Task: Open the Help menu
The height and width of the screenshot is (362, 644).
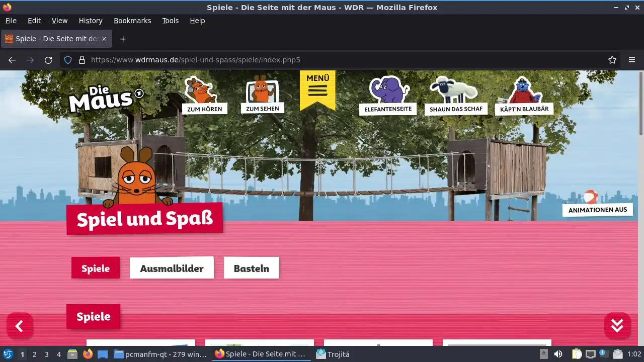Action: point(197,21)
